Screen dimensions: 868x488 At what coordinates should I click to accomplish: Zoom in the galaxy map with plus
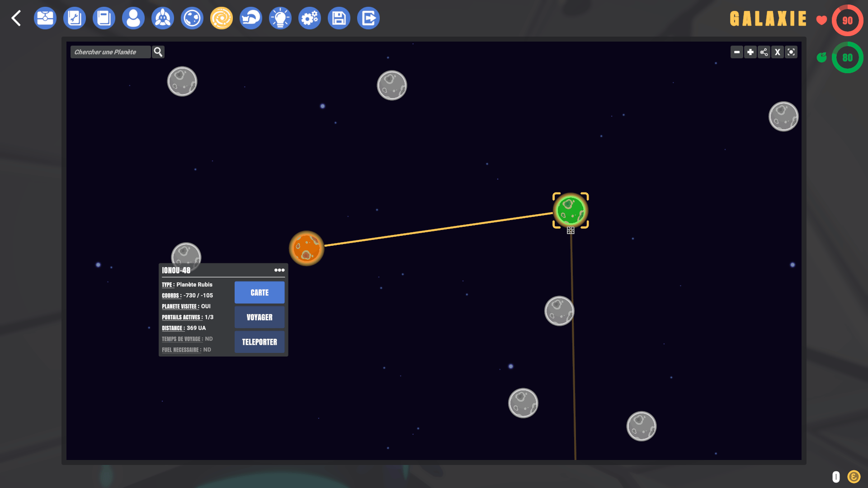(x=750, y=52)
